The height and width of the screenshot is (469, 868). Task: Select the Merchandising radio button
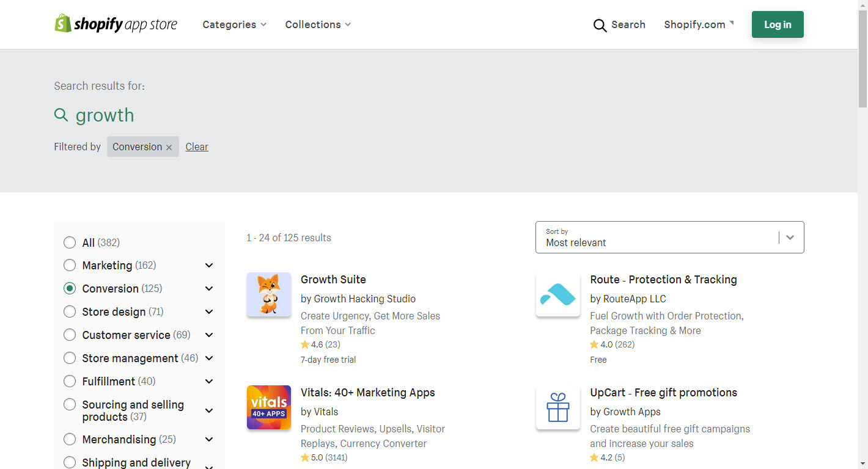click(x=70, y=439)
